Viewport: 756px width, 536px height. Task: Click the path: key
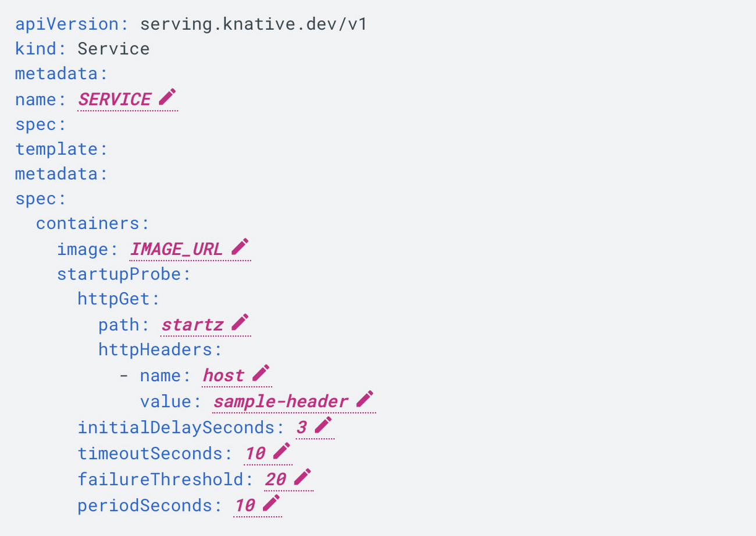[124, 325]
